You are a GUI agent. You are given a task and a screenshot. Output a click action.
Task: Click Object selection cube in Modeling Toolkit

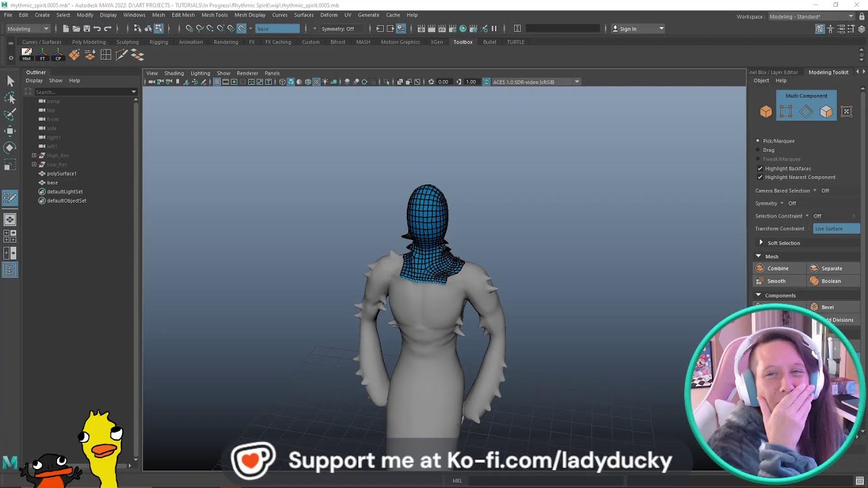tap(766, 112)
